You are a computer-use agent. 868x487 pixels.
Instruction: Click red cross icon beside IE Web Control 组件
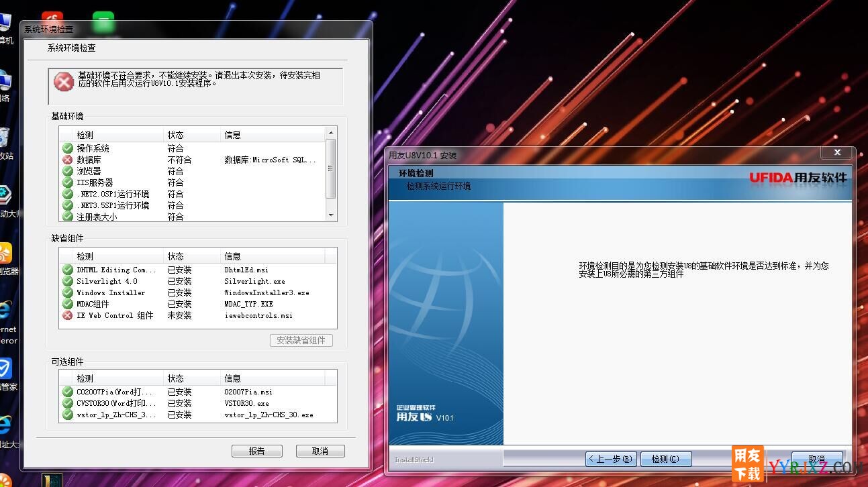[68, 315]
